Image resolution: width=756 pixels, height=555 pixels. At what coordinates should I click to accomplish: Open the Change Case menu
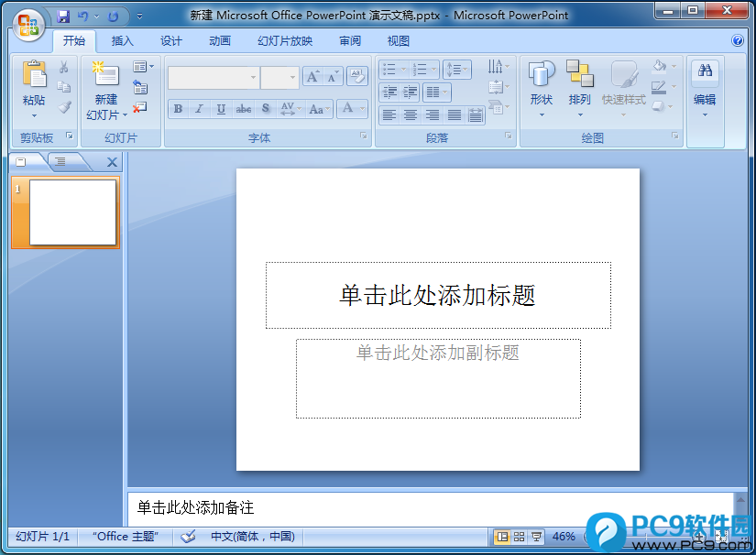coord(319,109)
